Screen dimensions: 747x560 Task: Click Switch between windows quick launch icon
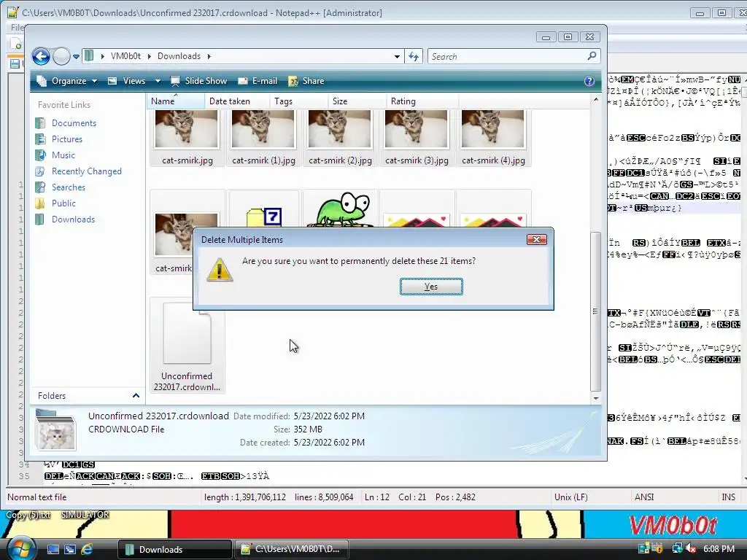69,549
